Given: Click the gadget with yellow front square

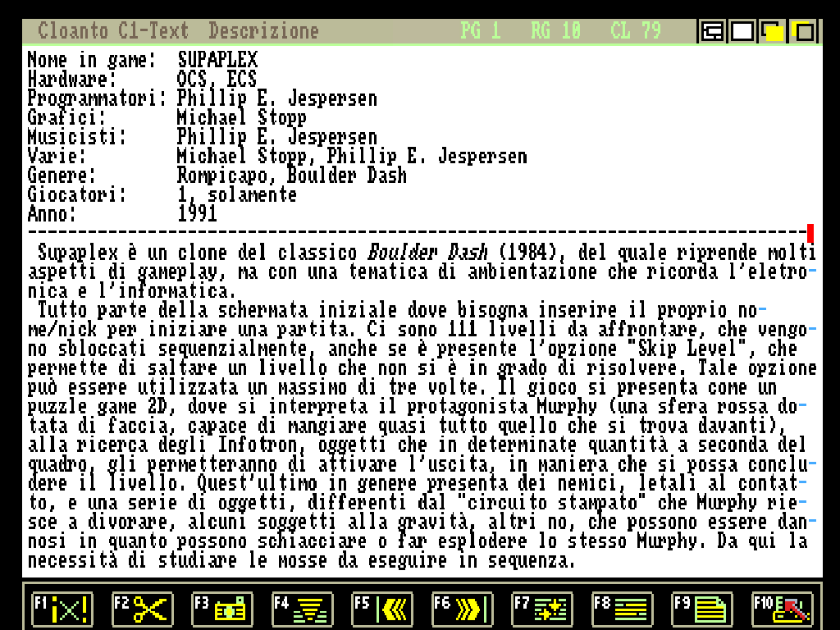Looking at the screenshot, I should 773,32.
